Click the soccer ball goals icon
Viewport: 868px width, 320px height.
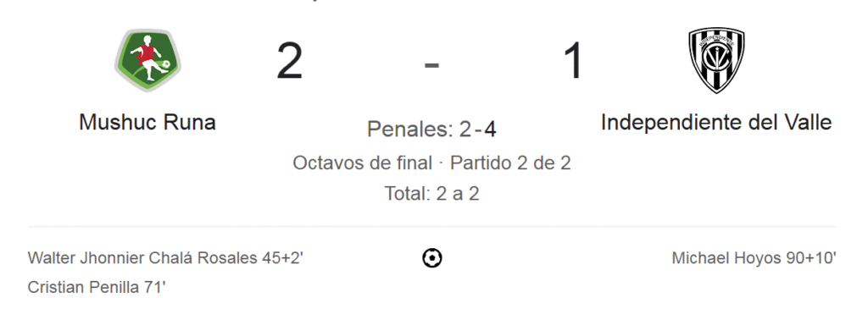pos(431,258)
